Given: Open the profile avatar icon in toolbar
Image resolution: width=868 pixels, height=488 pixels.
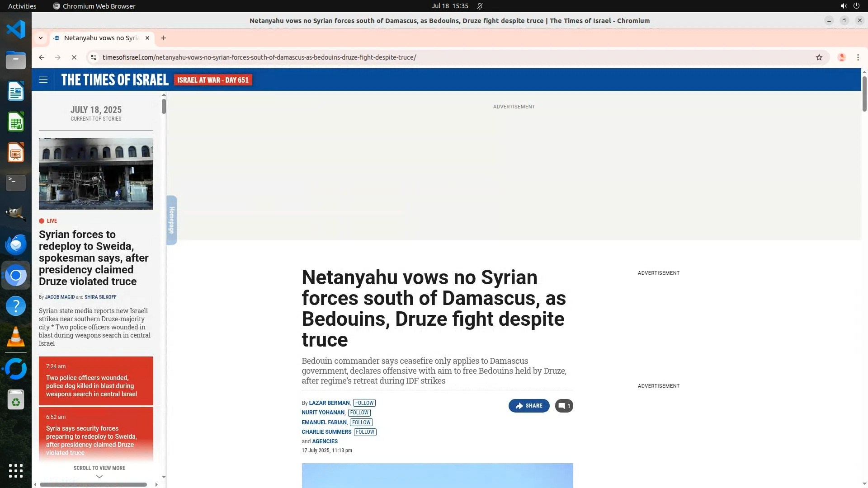Looking at the screenshot, I should 841,57.
